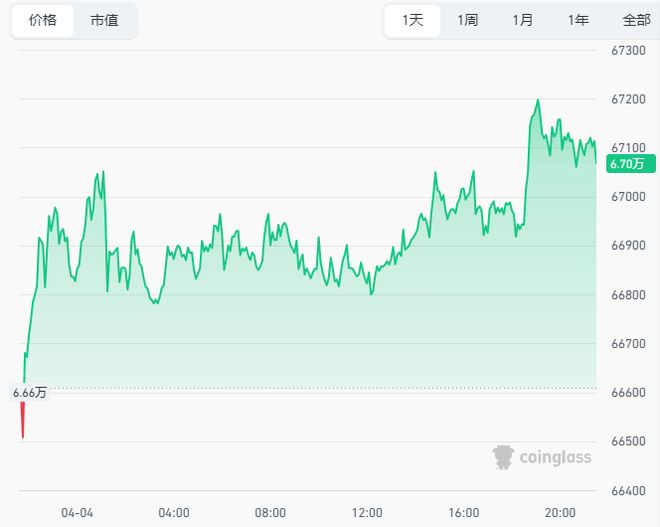The width and height of the screenshot is (660, 527).
Task: Click the red drop segment at chart start
Action: pyautogui.click(x=22, y=420)
